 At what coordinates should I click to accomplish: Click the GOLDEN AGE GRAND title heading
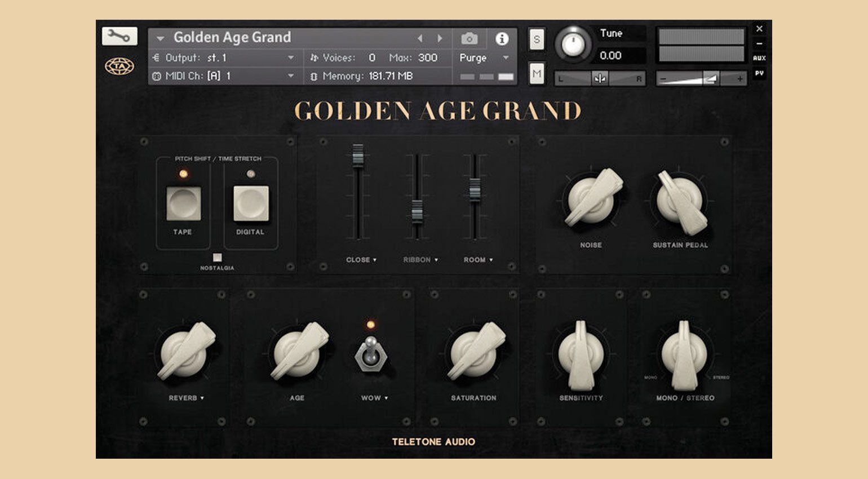point(437,111)
